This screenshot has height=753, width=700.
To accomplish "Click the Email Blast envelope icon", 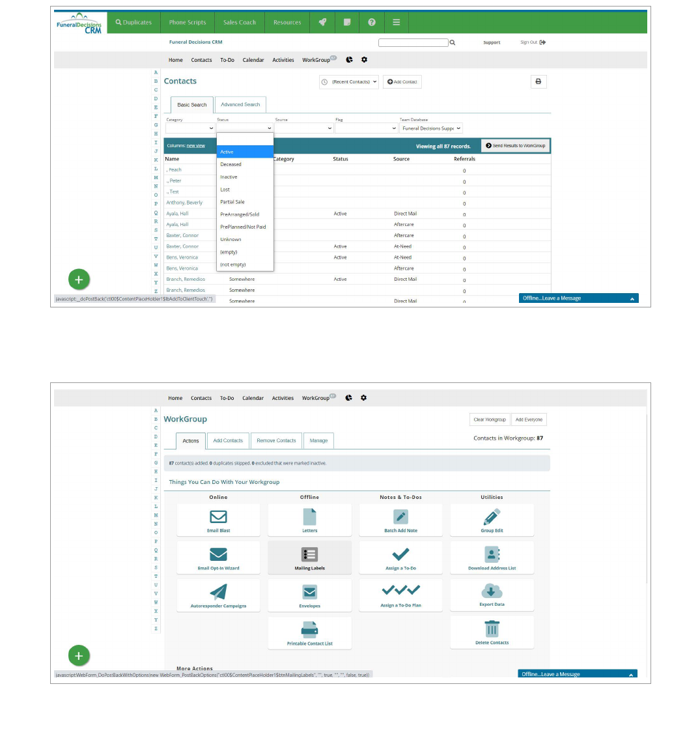I will coord(218,517).
